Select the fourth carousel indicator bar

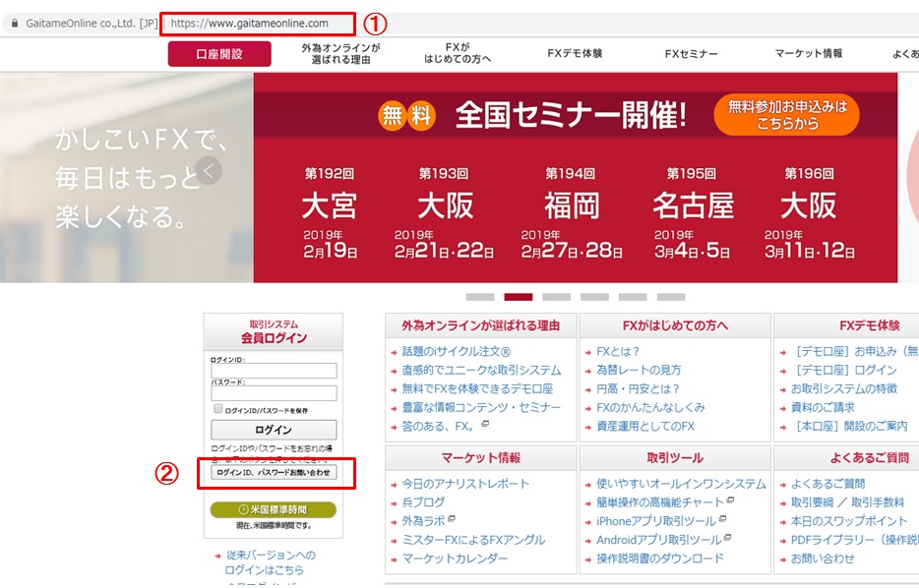(594, 297)
